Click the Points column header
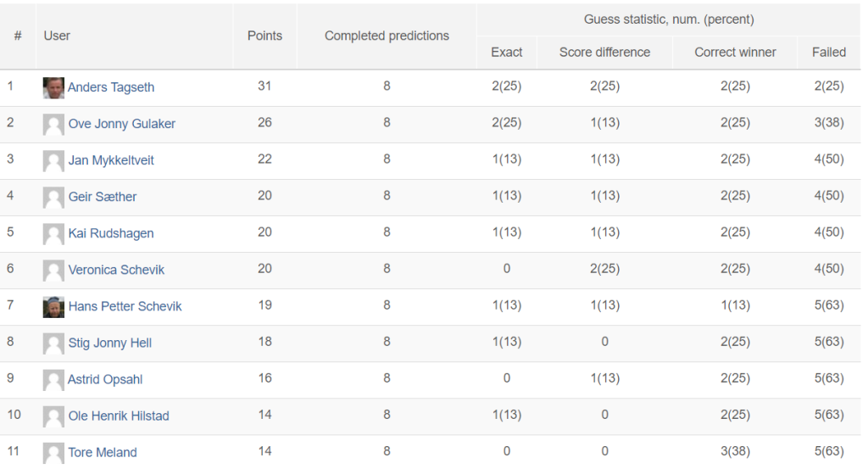 tap(264, 36)
